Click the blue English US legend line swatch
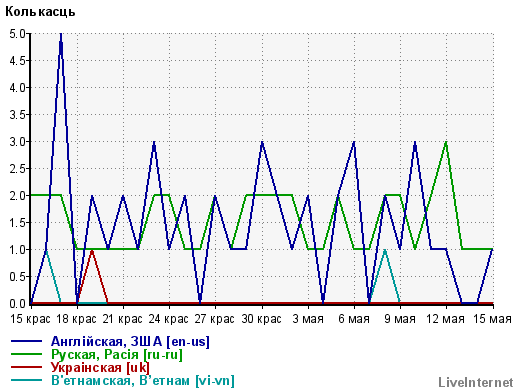Screen dimensions: 520x392 (27, 341)
